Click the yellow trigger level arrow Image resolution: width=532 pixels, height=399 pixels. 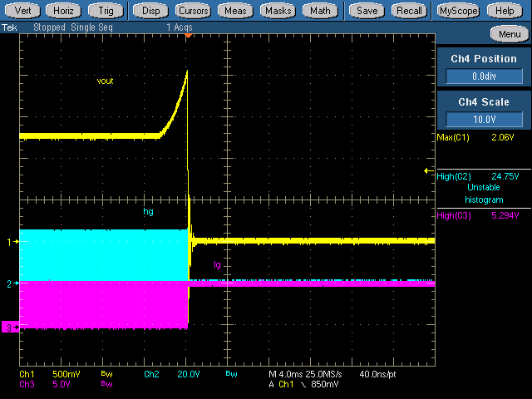coord(429,171)
